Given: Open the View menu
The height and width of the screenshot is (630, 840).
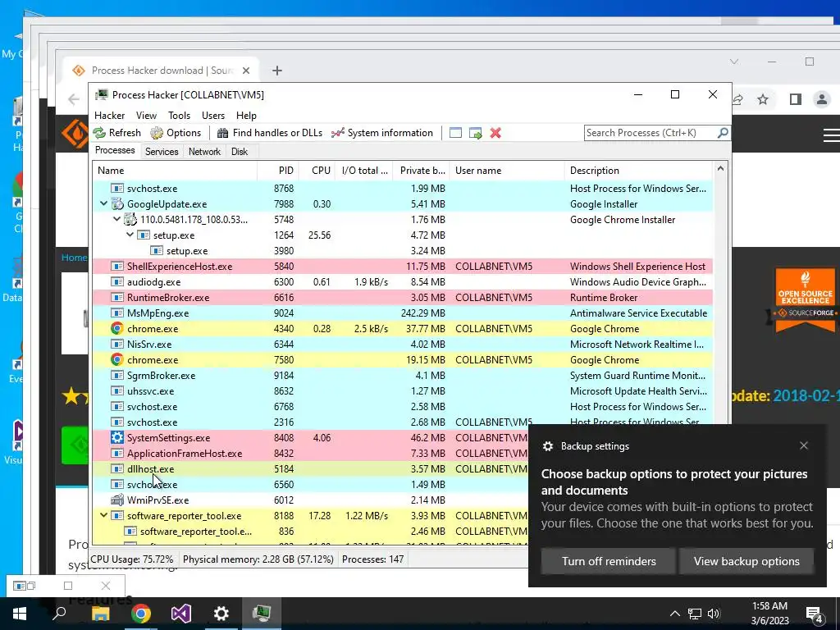Looking at the screenshot, I should pyautogui.click(x=146, y=116).
